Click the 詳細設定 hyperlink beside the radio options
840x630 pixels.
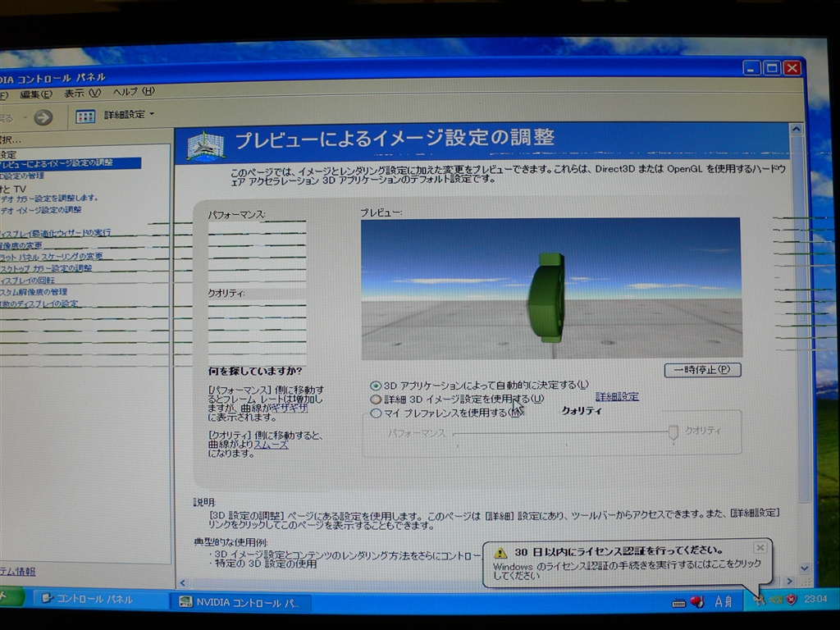[x=617, y=397]
